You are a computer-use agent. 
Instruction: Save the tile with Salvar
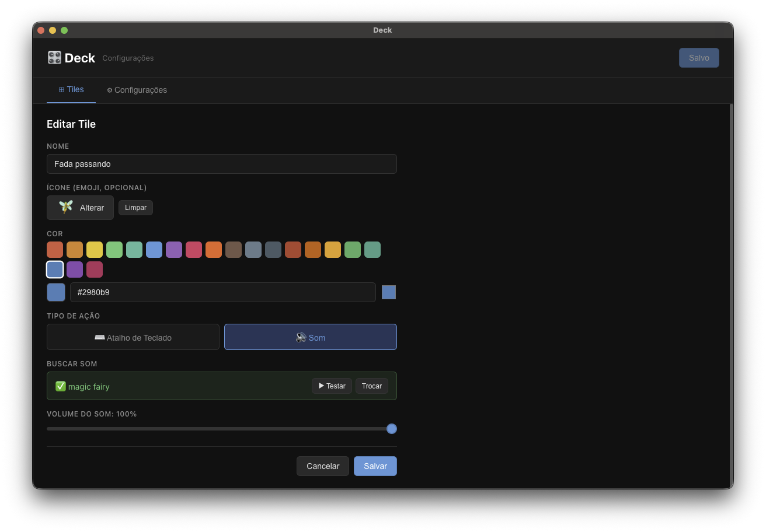(x=375, y=466)
